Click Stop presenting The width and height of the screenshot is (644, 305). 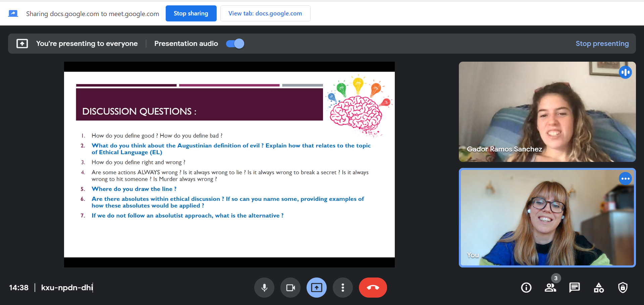click(x=602, y=44)
